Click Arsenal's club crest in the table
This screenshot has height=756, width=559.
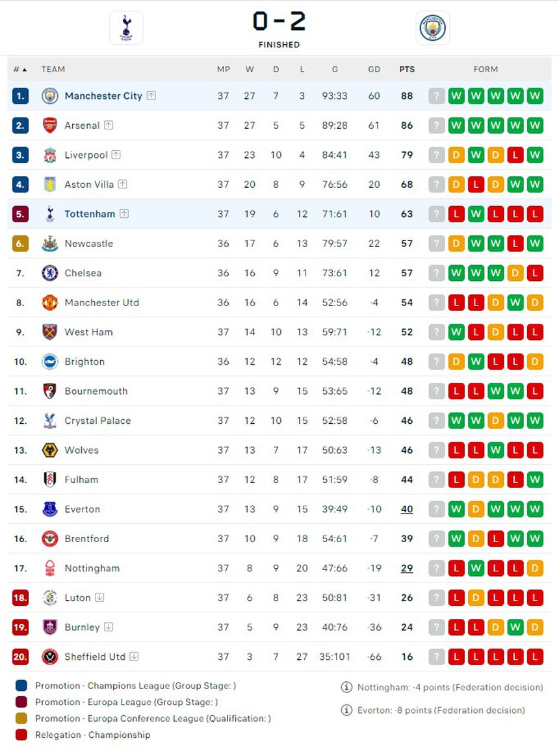pyautogui.click(x=51, y=125)
